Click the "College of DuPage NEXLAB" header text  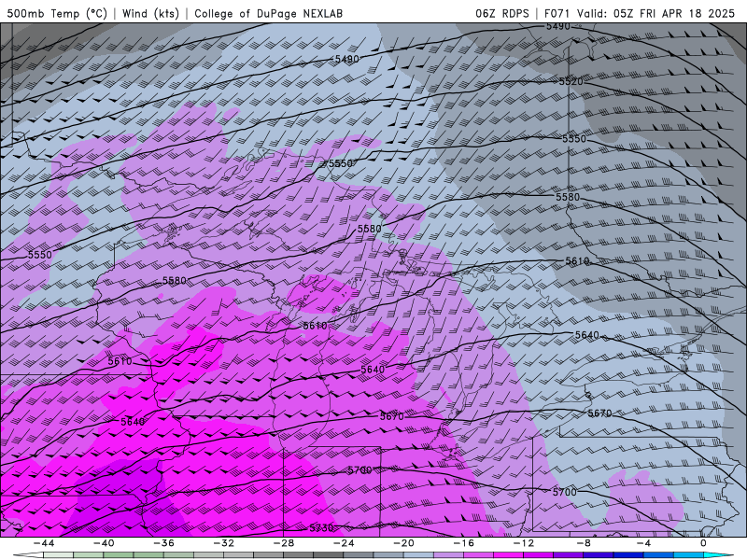[268, 13]
